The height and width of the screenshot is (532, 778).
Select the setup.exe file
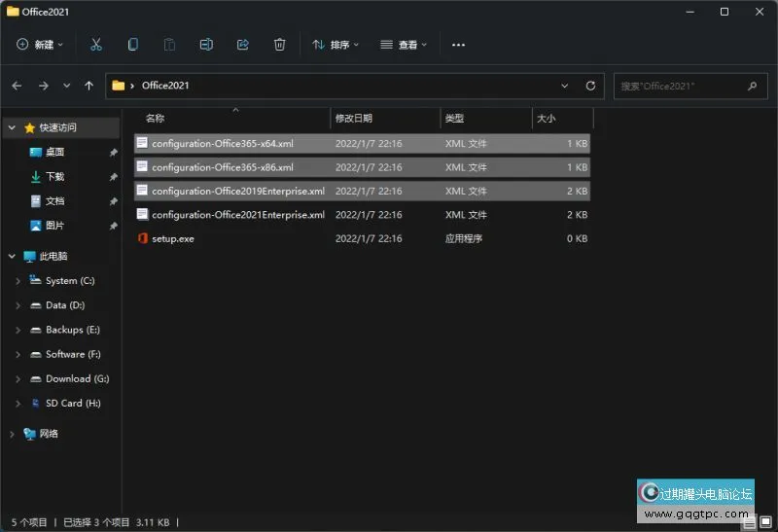tap(173, 238)
